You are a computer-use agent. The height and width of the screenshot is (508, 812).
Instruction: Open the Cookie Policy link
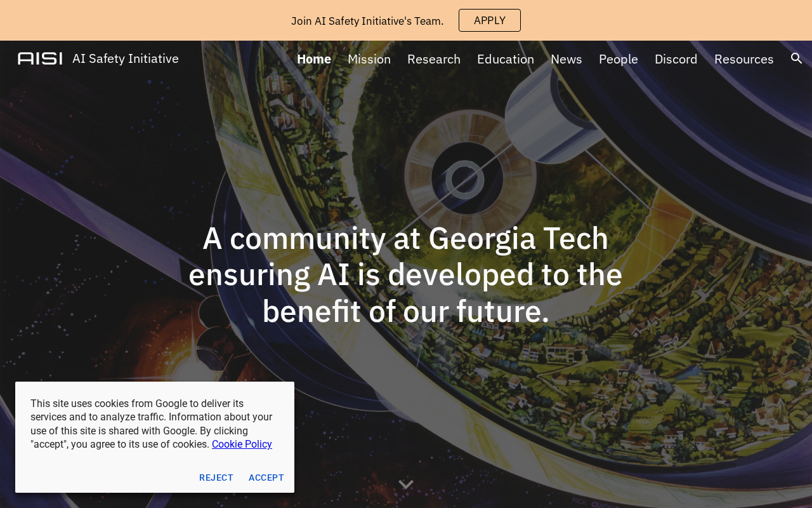coord(242,444)
